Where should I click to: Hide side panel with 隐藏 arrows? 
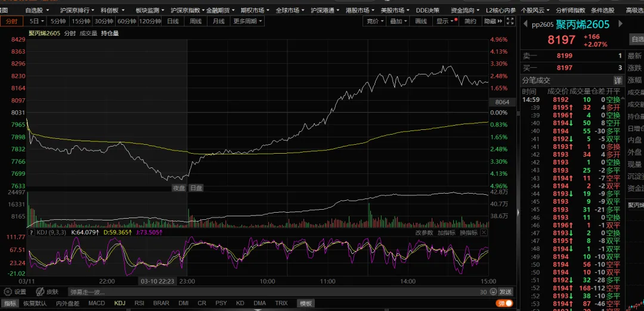click(494, 21)
